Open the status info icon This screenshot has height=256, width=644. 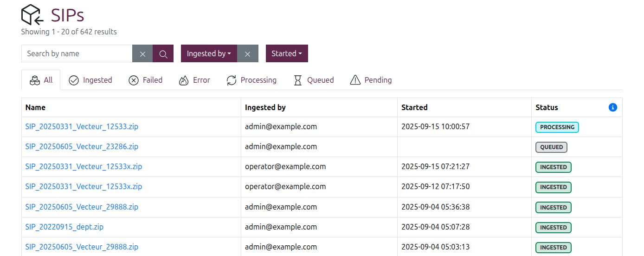612,107
